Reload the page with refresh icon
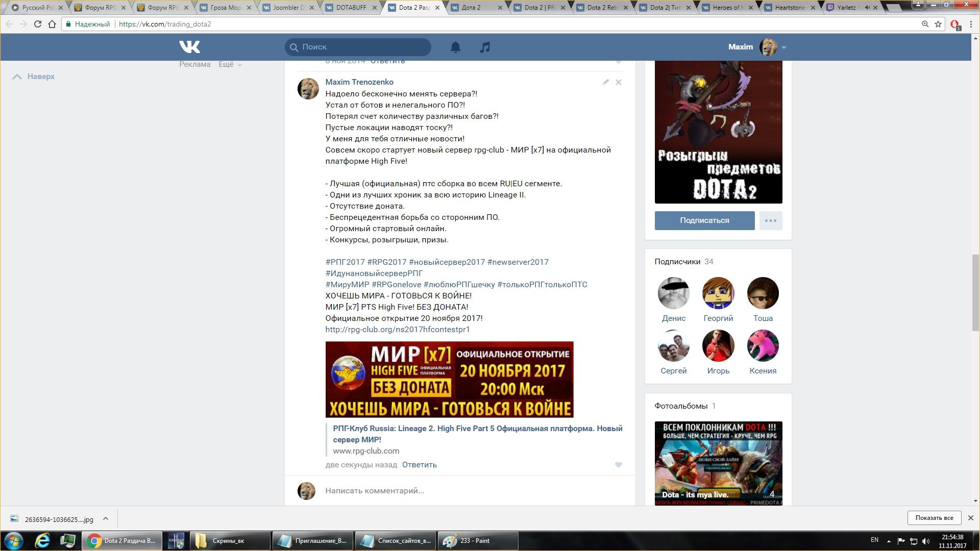The image size is (980, 551). (x=37, y=24)
